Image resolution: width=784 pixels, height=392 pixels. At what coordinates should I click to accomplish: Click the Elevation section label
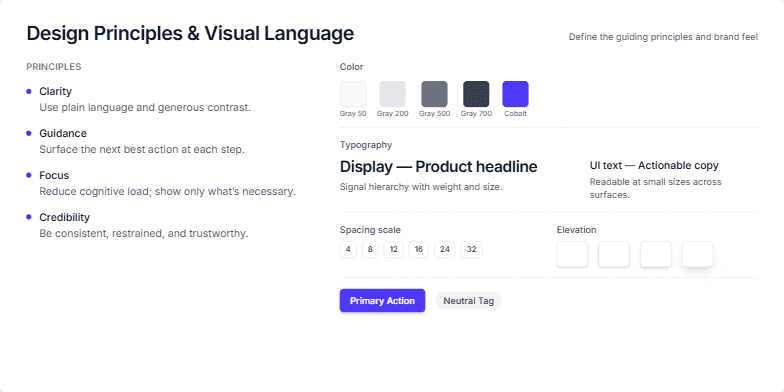(576, 230)
